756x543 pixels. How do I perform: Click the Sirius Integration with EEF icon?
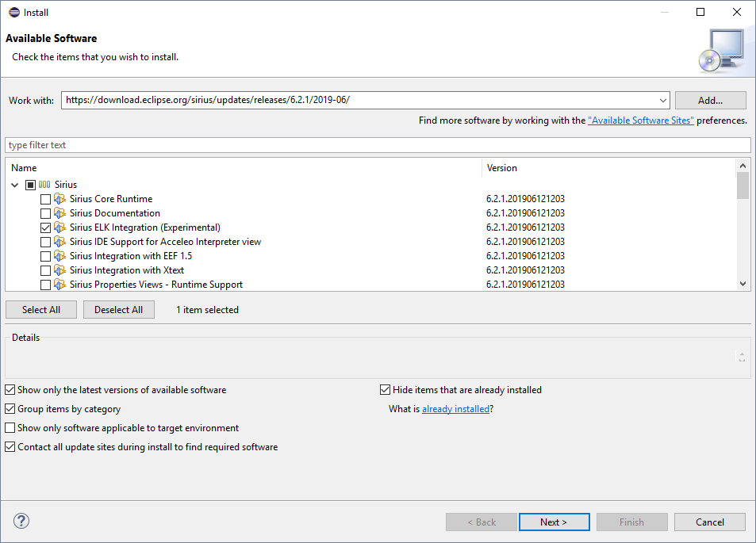click(59, 256)
